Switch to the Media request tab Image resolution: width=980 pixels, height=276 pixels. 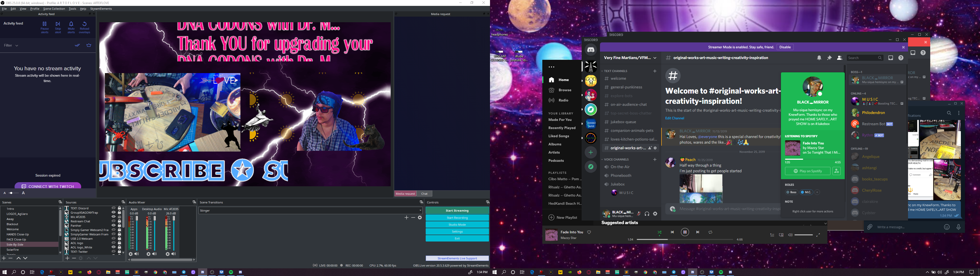click(x=405, y=194)
